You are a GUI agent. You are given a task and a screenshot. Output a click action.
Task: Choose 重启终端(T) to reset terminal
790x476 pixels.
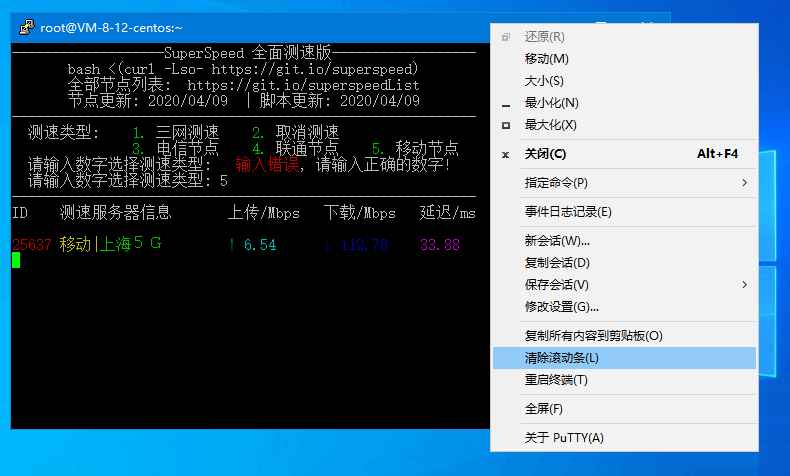(556, 380)
